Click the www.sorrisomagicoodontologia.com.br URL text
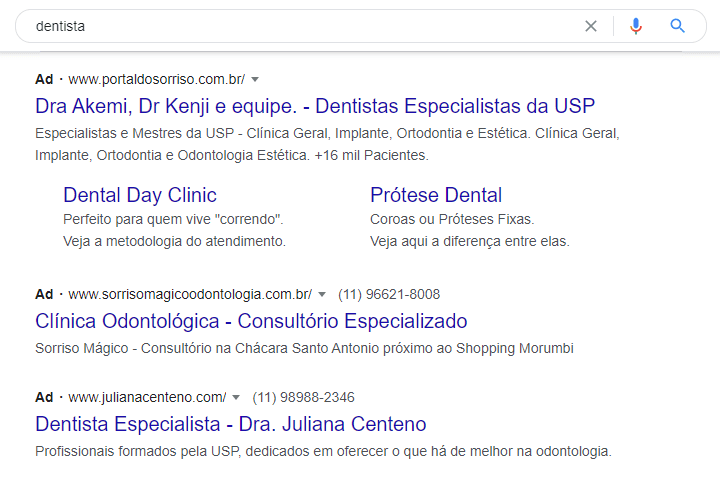Viewport: 720px width, 486px height. tap(190, 294)
